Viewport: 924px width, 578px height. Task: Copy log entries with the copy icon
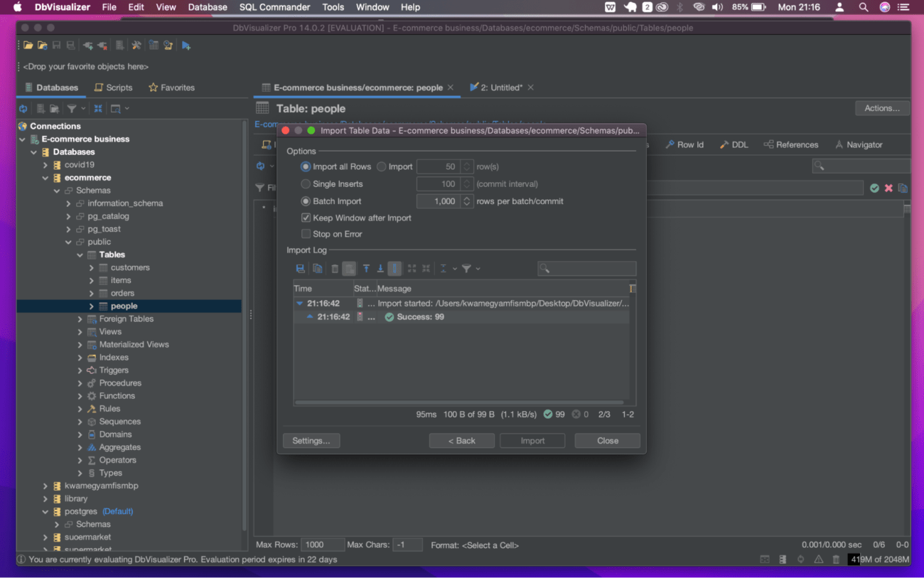point(318,269)
